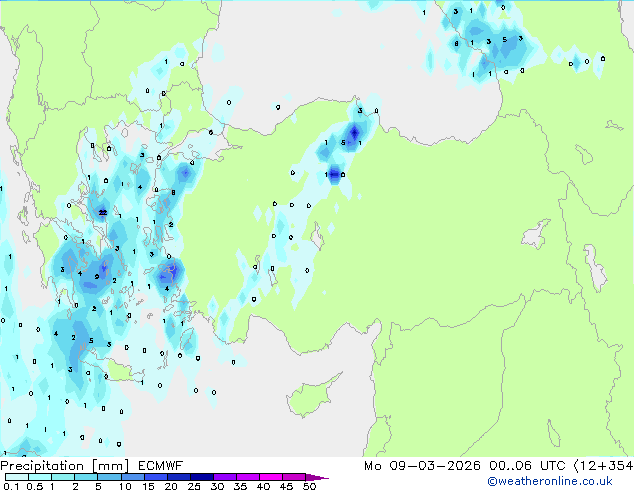Click the legend label '30'
Screen dimensions: 634x490
click(217, 486)
